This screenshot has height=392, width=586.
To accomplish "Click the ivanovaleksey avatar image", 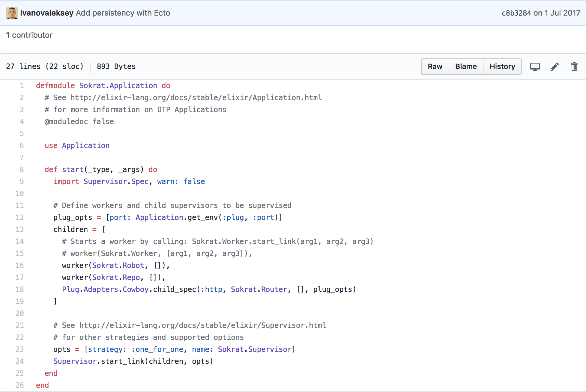I will coord(12,13).
